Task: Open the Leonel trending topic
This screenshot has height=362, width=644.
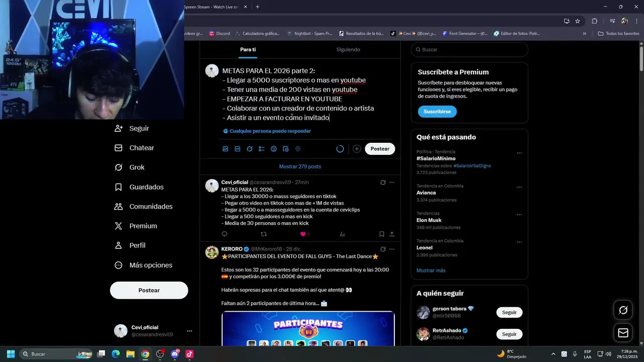Action: (x=425, y=247)
